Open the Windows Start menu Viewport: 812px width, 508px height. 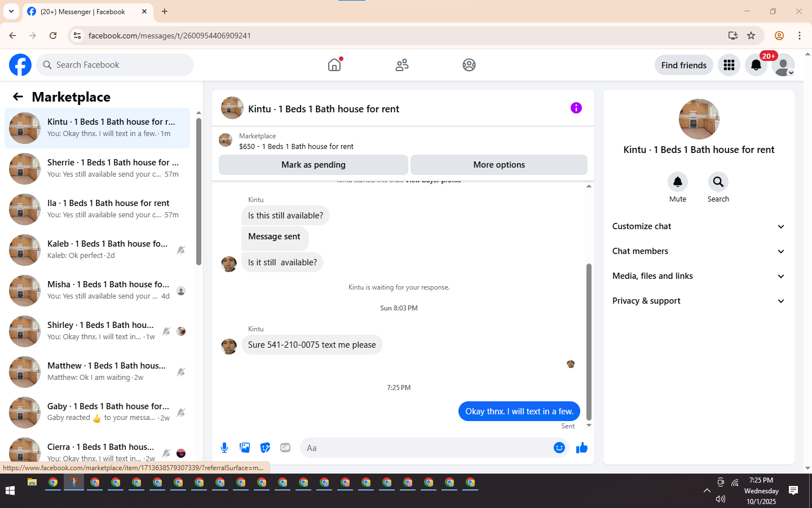[10, 491]
